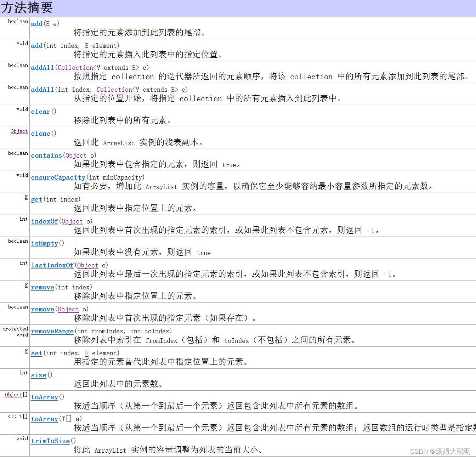Viewport: 476px width, 458px height.
Task: Open the ensureCapacity method link
Action: (58, 177)
